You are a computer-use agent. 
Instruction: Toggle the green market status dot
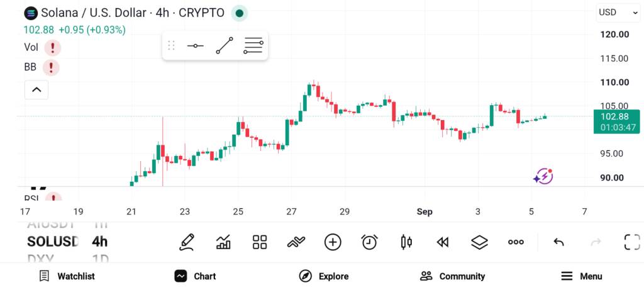pos(240,13)
